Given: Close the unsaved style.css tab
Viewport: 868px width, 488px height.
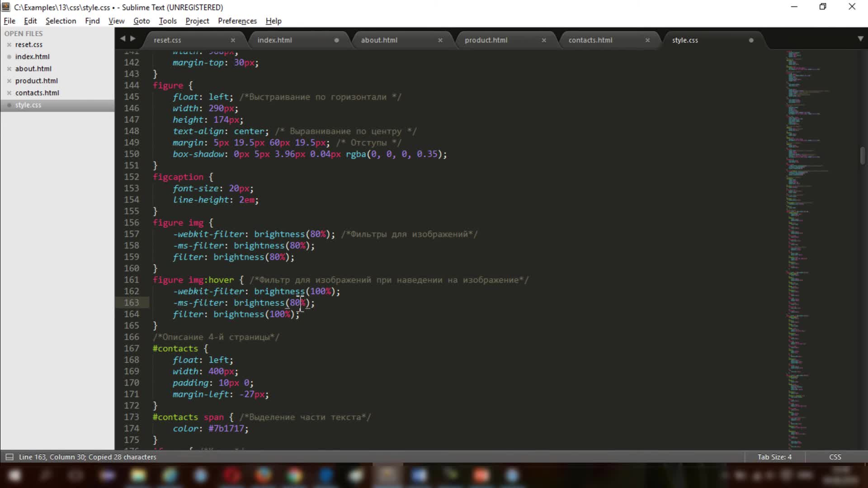Looking at the screenshot, I should click(751, 40).
